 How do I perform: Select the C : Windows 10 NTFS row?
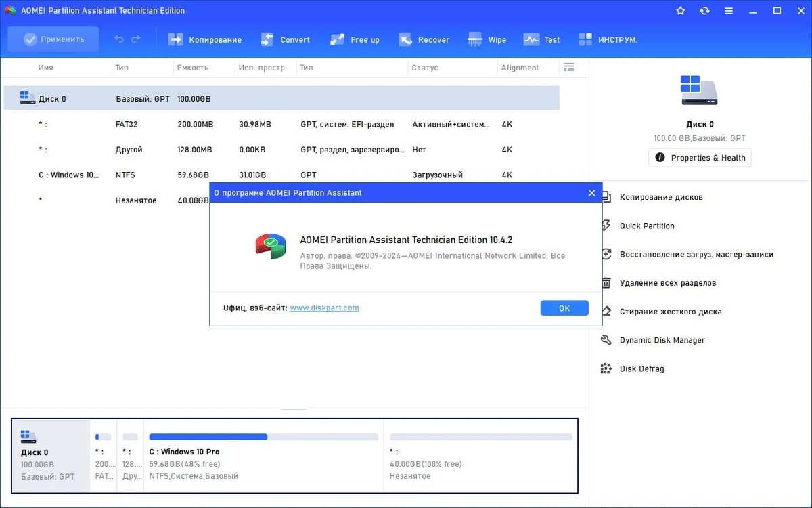[x=281, y=175]
